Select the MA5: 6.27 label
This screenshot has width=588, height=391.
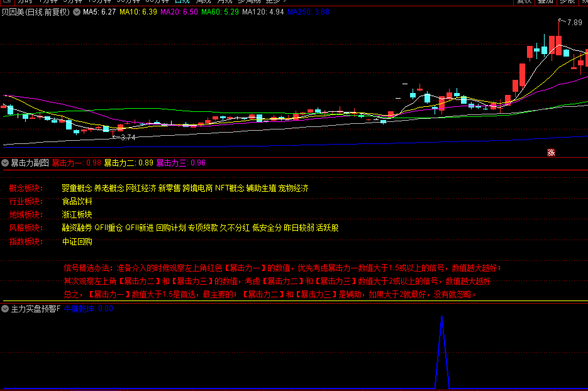point(99,12)
